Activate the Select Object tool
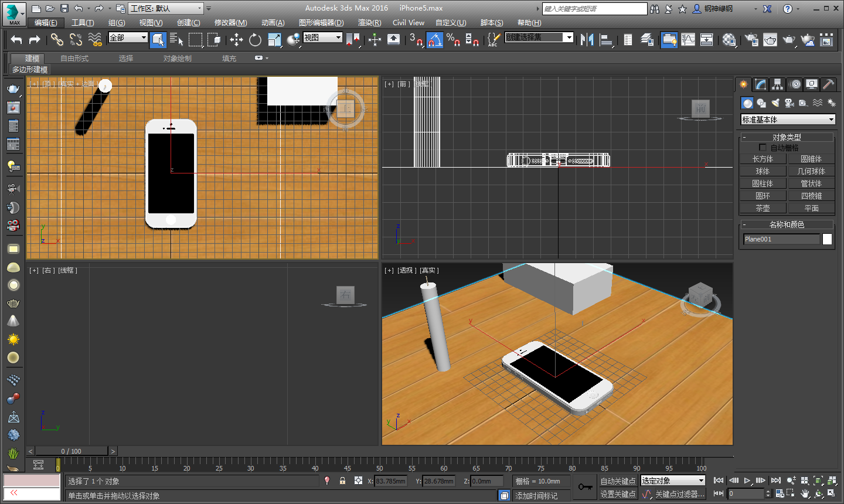 (x=158, y=39)
